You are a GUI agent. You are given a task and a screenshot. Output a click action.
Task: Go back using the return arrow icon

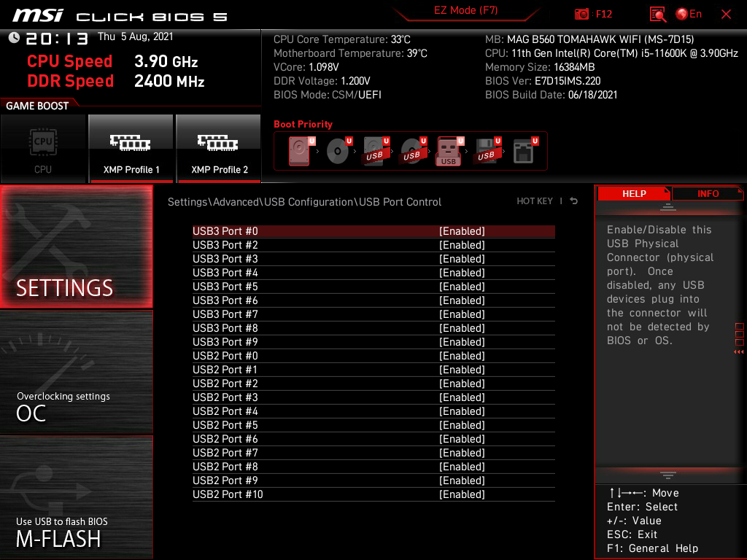point(573,201)
